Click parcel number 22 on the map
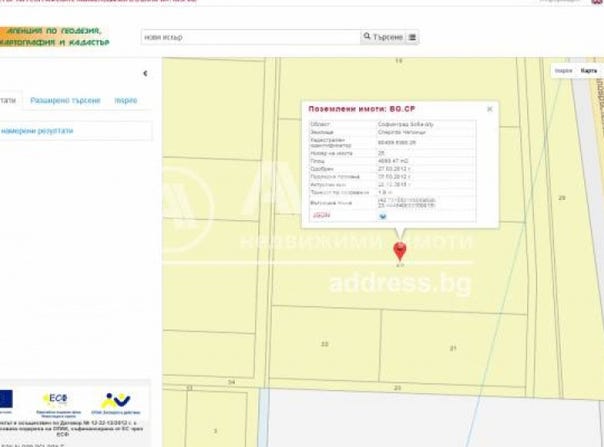 [x=325, y=344]
